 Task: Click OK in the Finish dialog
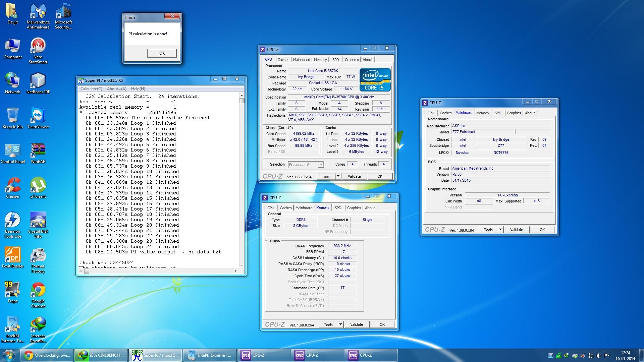click(x=162, y=53)
